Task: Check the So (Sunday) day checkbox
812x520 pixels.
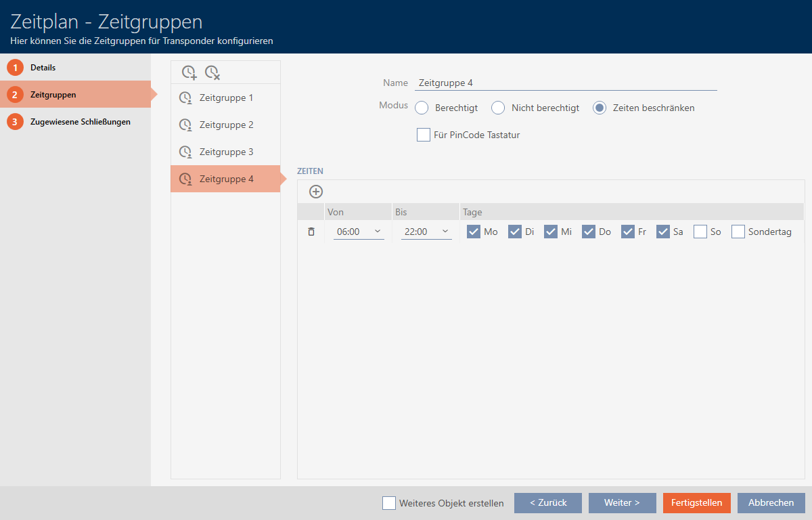Action: (700, 232)
